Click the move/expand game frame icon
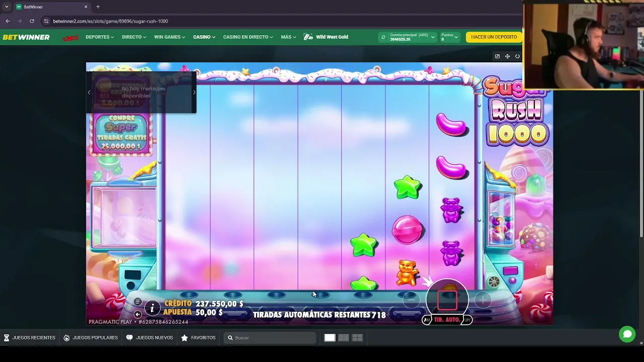644x362 pixels. point(507,56)
